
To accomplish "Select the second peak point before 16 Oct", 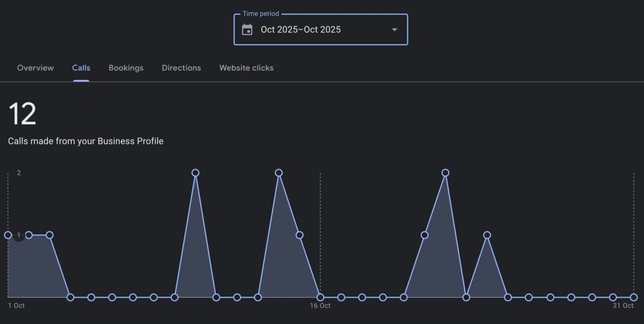I will pos(279,173).
